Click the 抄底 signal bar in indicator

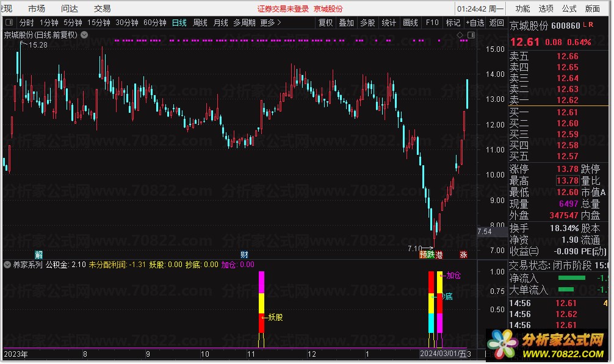pos(431,302)
